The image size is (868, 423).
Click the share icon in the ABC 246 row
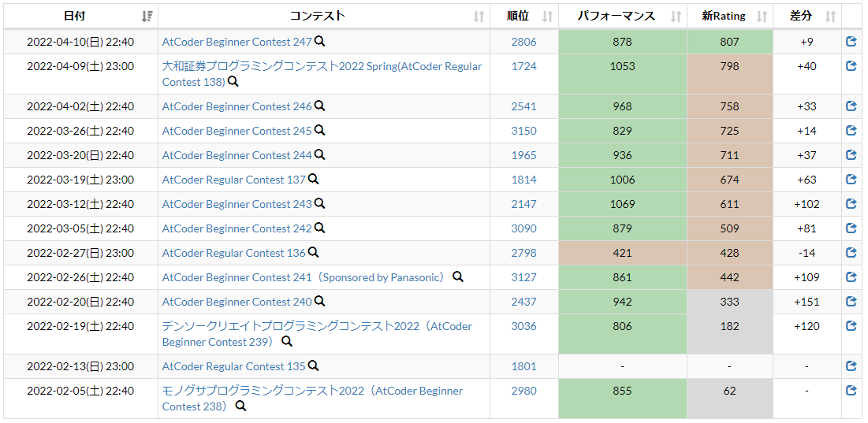(851, 106)
